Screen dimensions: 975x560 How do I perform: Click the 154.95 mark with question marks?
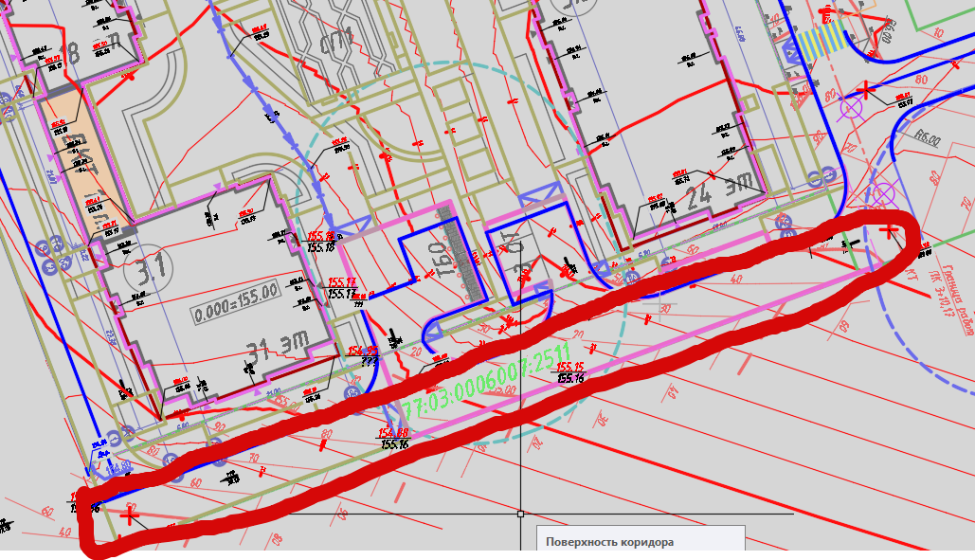(362, 355)
